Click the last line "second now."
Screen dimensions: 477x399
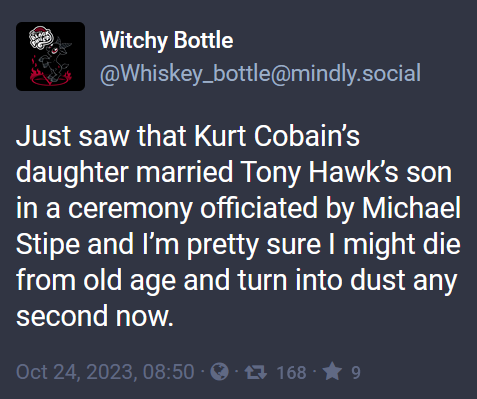point(95,316)
